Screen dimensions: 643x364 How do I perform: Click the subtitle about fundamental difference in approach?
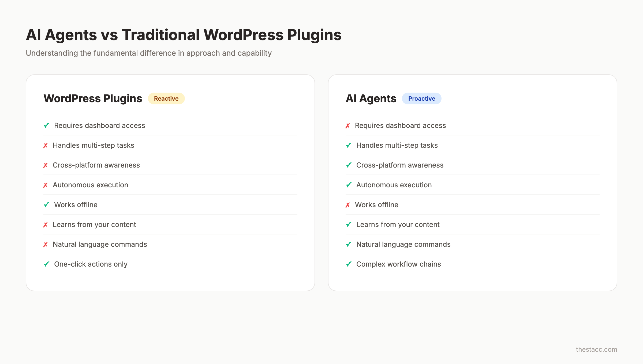point(149,53)
